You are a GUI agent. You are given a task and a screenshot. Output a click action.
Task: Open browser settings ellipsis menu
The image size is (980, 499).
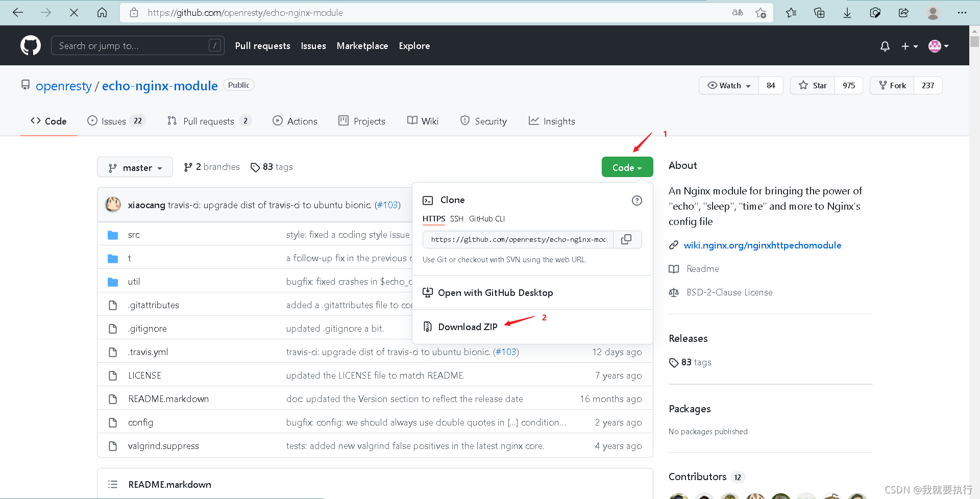[x=962, y=13]
